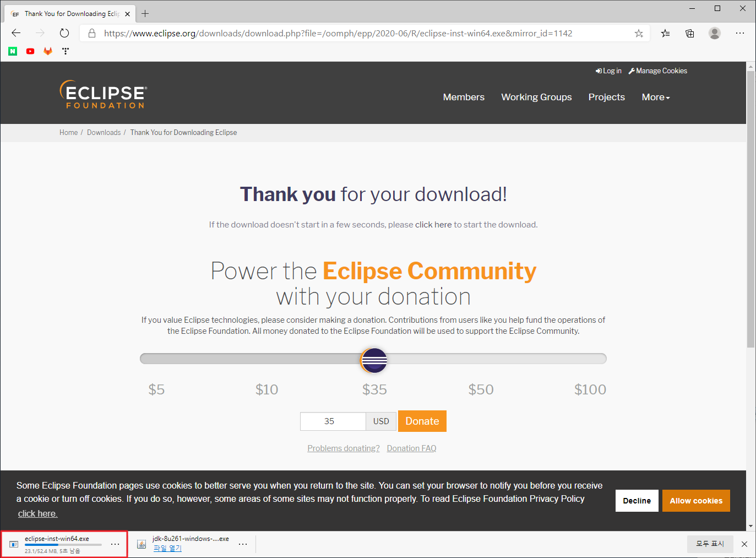This screenshot has height=558, width=756.
Task: Open options for eclipse-inst-win64.exe download
Action: (x=115, y=544)
